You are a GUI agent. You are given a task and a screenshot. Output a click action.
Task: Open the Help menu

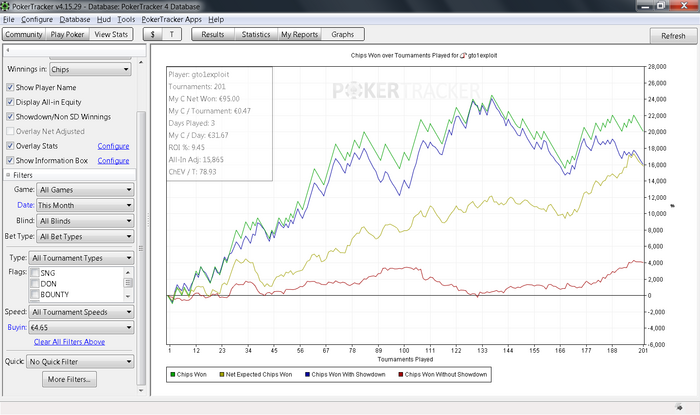pos(216,19)
